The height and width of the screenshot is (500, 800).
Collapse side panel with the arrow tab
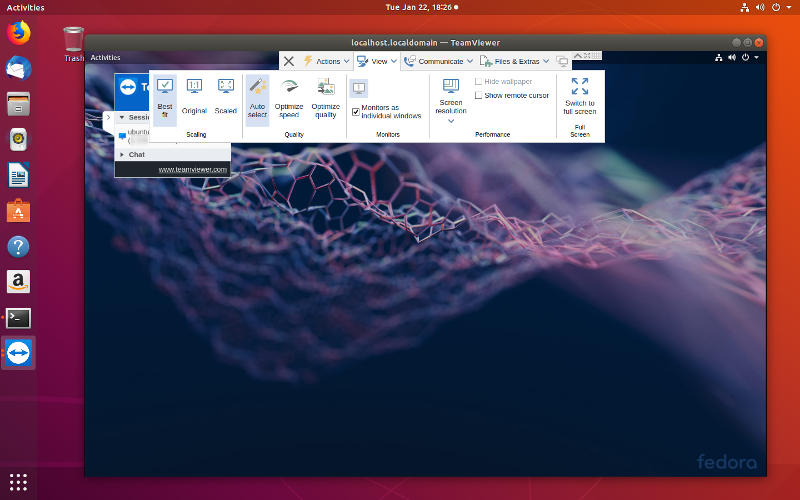108,117
